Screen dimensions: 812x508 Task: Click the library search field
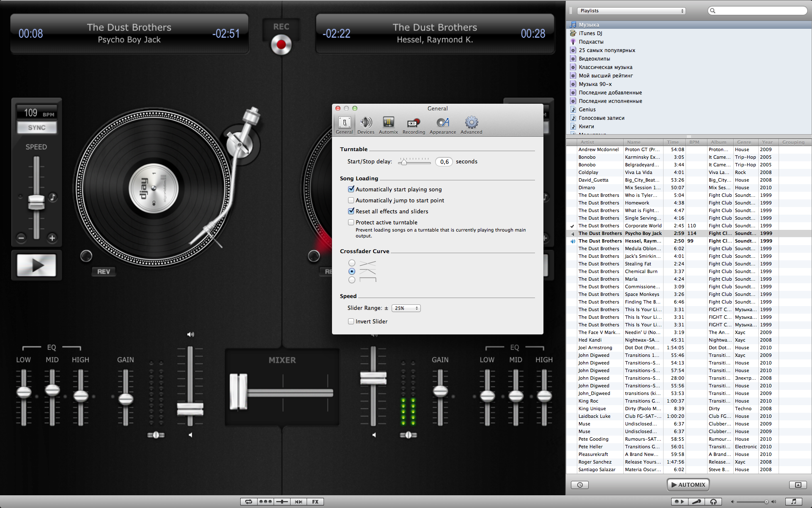click(x=757, y=11)
